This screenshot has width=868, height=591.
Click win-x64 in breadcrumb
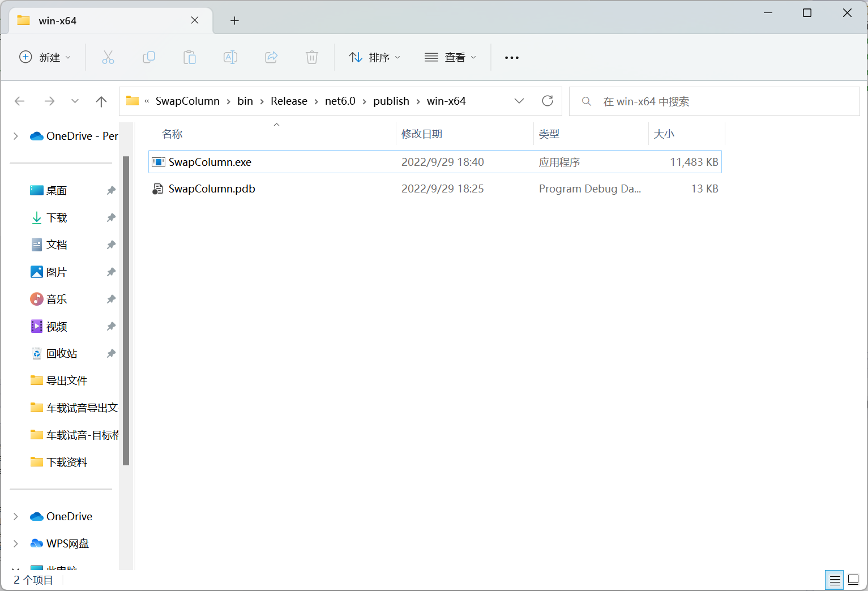(446, 101)
